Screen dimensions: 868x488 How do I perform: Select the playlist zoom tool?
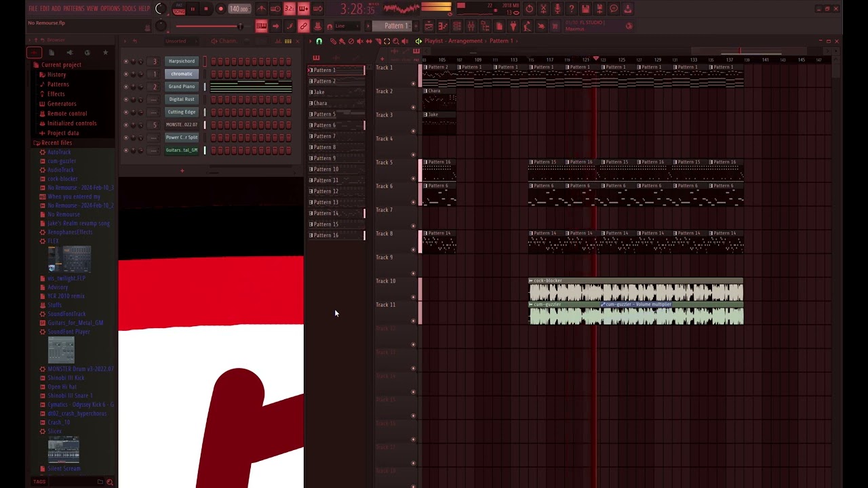395,41
